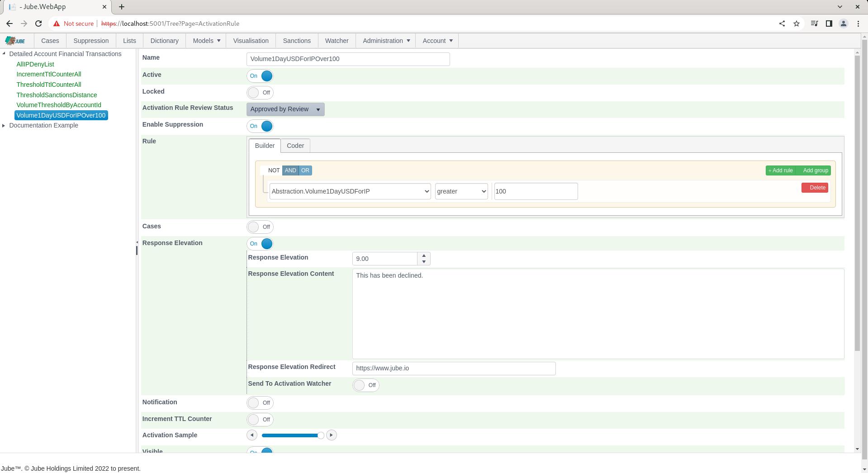This screenshot has height=473, width=868.
Task: Click the Activation Sample slider handle
Action: coord(321,435)
